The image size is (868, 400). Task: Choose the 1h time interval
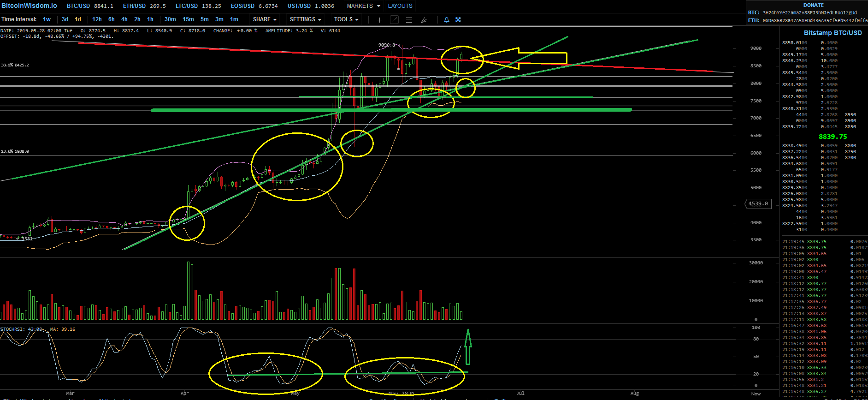pyautogui.click(x=150, y=19)
